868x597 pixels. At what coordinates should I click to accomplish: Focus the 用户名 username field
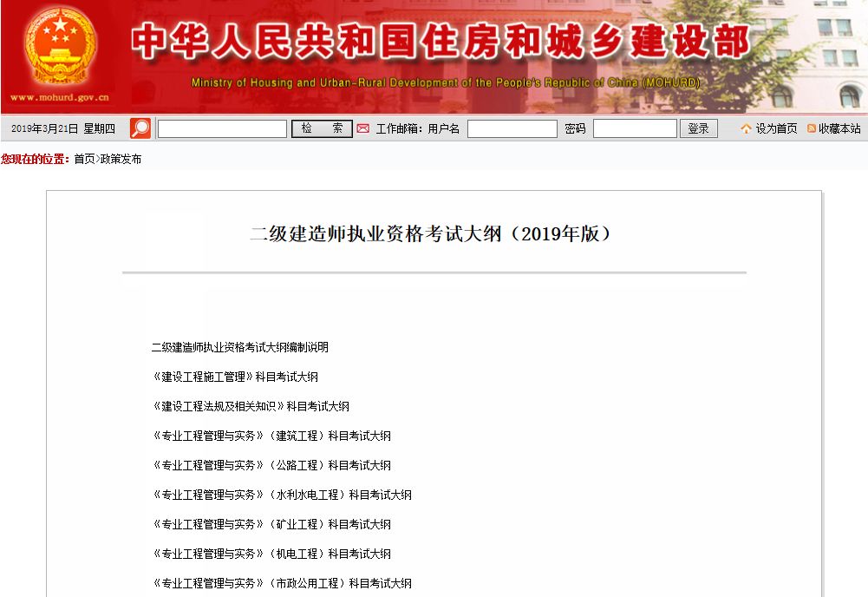[x=512, y=128]
